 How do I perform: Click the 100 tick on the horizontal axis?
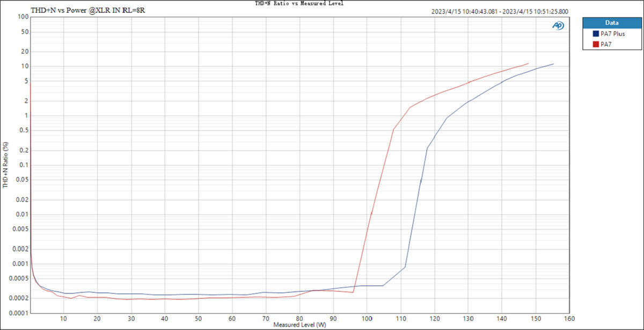[x=367, y=318]
